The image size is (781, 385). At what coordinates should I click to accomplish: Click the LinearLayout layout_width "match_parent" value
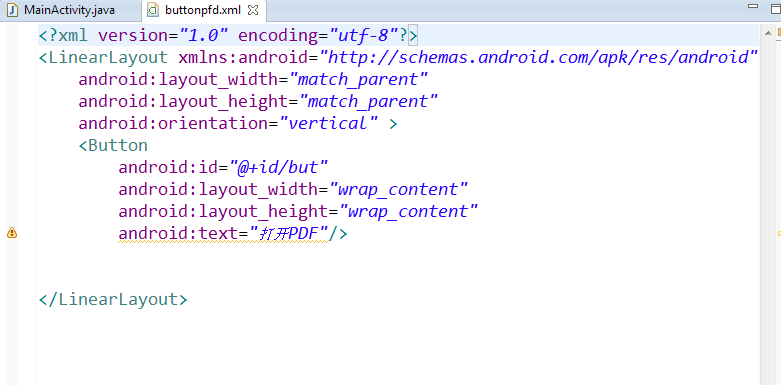359,80
